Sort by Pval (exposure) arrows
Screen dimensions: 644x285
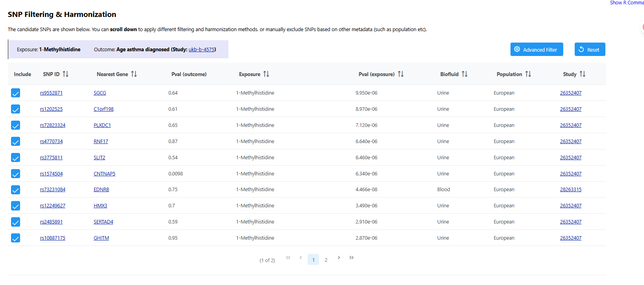click(401, 74)
